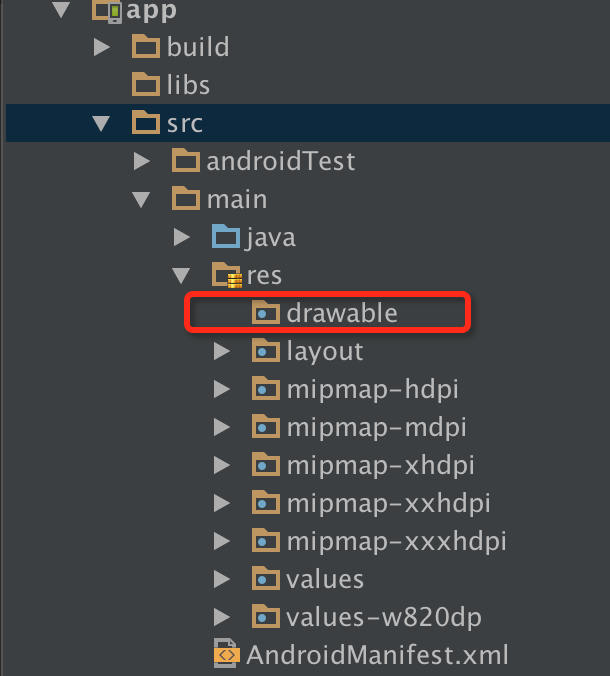
Task: Select the values folder label
Action: (325, 579)
